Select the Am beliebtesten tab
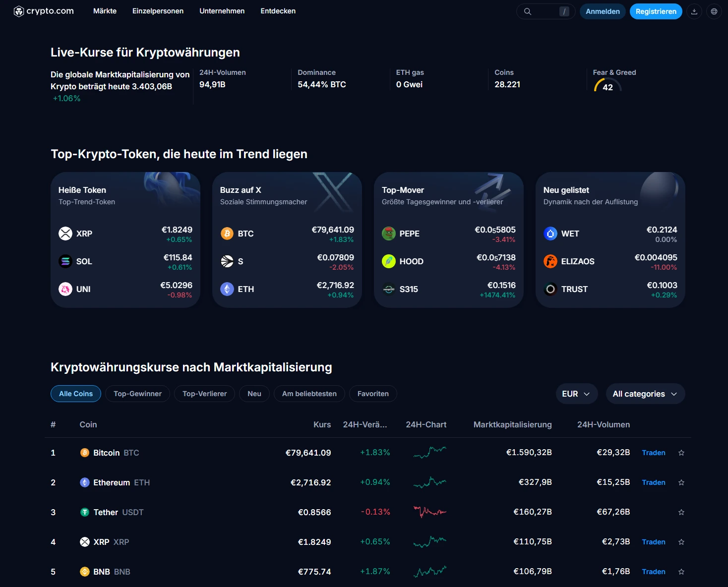728x587 pixels. (x=309, y=394)
